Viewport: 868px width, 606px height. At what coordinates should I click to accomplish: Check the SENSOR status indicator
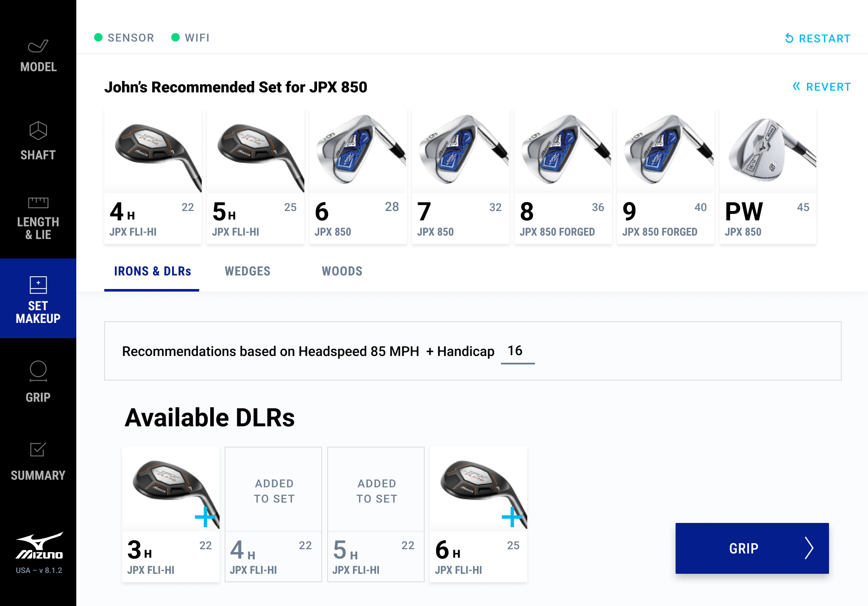[x=98, y=38]
